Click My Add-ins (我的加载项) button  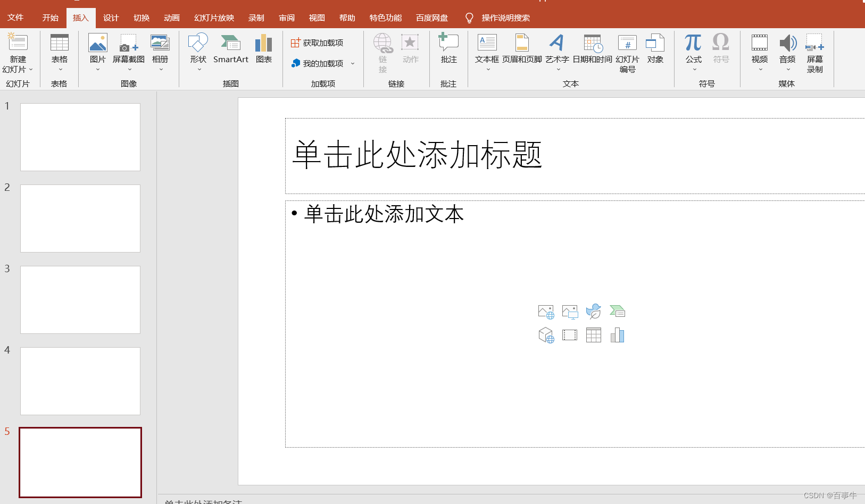point(317,63)
